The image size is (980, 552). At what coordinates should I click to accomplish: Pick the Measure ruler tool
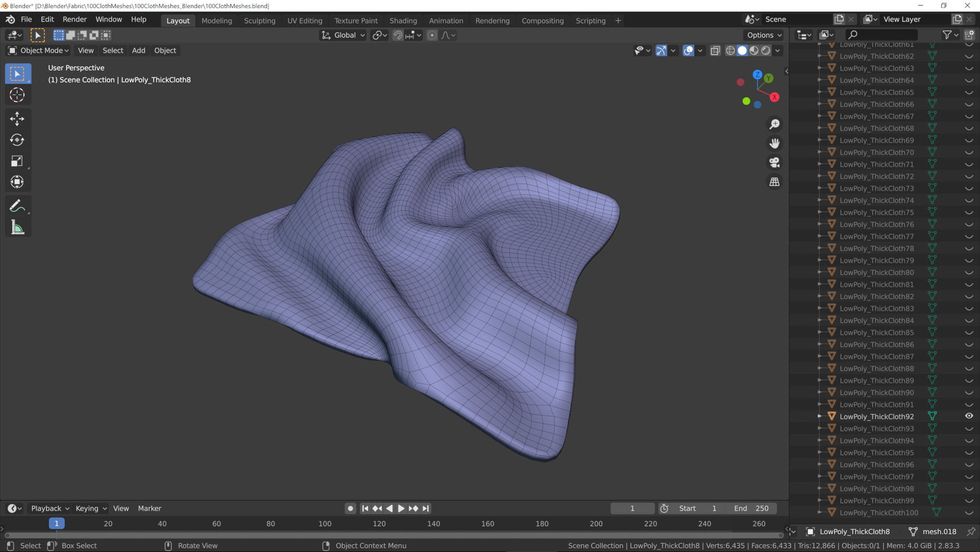(17, 228)
